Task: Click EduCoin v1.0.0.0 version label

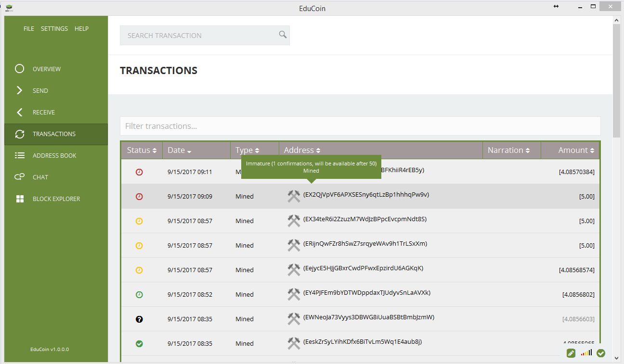Action: (50, 349)
